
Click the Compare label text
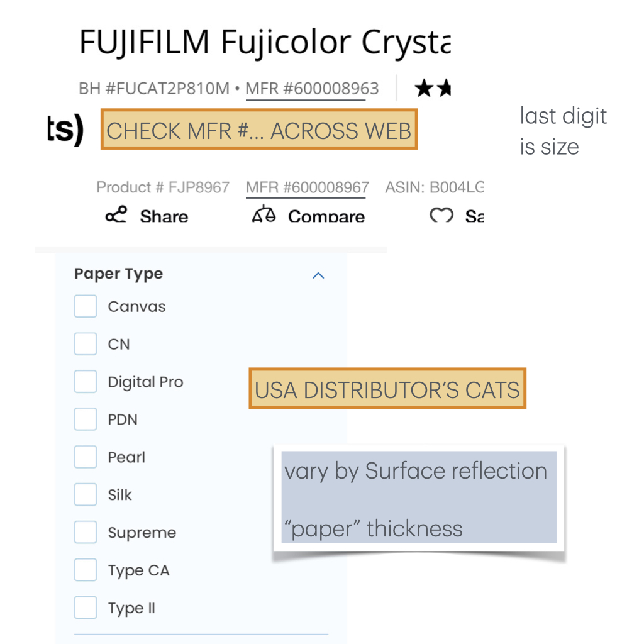pos(326,216)
